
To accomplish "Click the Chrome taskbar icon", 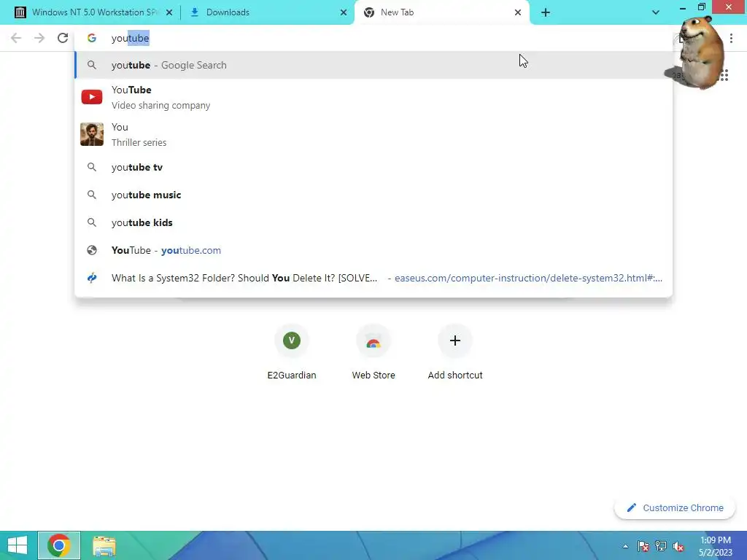I will coord(59,545).
